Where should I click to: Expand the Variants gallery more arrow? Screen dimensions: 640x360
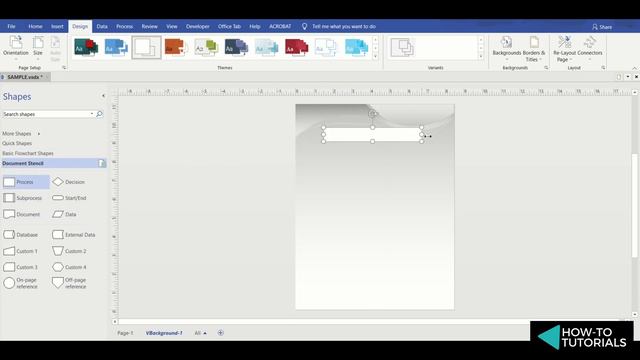point(481,56)
